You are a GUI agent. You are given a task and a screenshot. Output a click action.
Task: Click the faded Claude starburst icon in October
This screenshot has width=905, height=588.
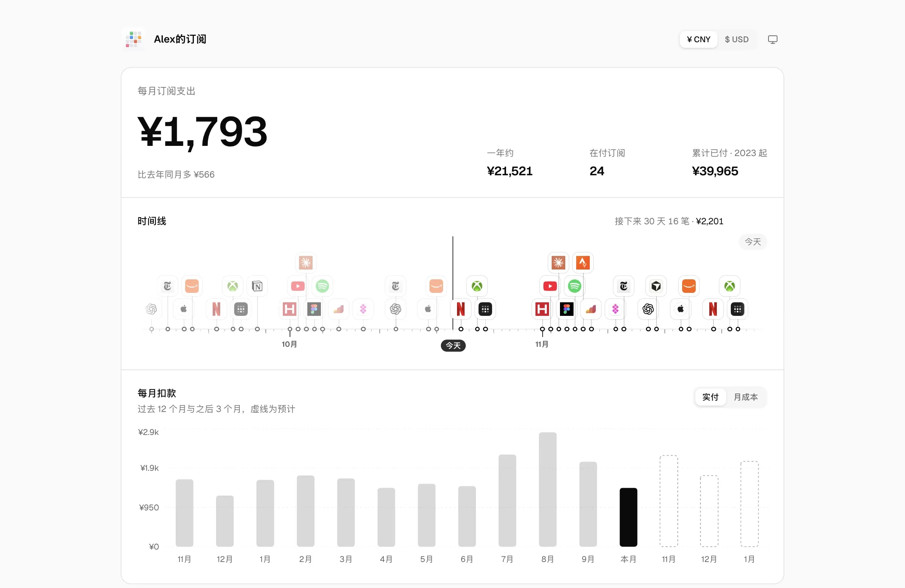pyautogui.click(x=306, y=263)
